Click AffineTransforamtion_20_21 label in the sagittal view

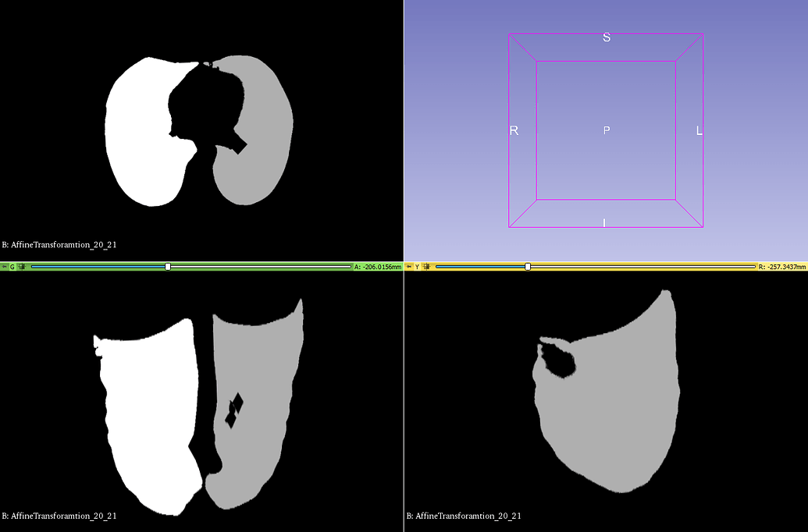click(464, 516)
